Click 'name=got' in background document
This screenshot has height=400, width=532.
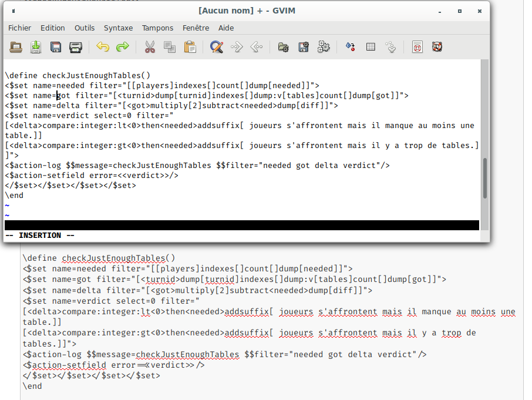tap(72, 279)
